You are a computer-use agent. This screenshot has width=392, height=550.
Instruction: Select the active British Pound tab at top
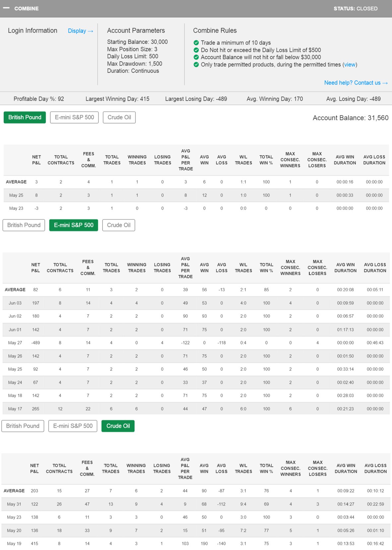pos(25,117)
